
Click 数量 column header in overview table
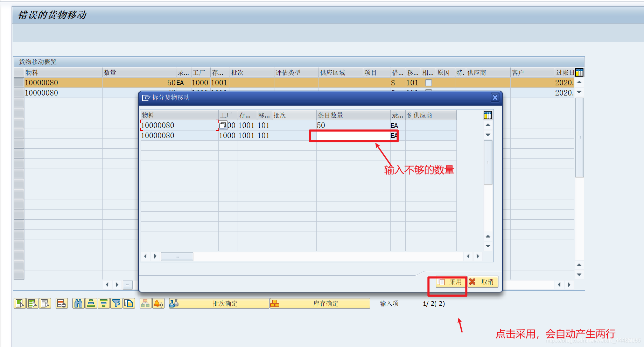tap(139, 72)
